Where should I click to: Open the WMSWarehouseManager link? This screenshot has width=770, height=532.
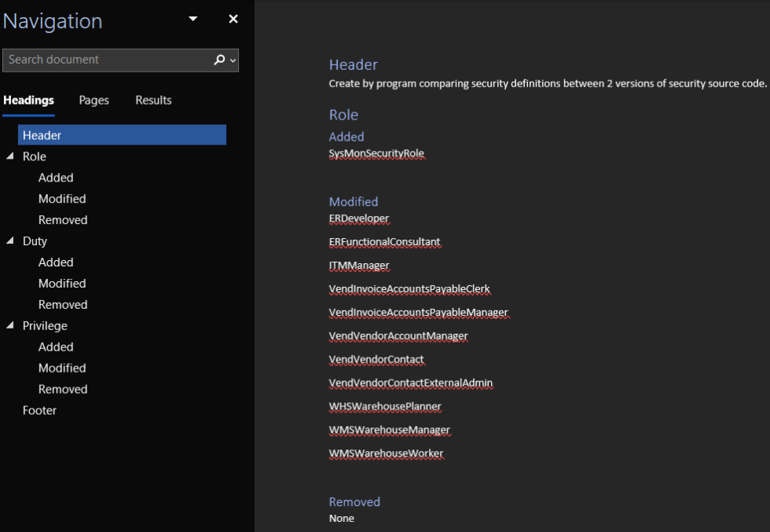pyautogui.click(x=390, y=430)
